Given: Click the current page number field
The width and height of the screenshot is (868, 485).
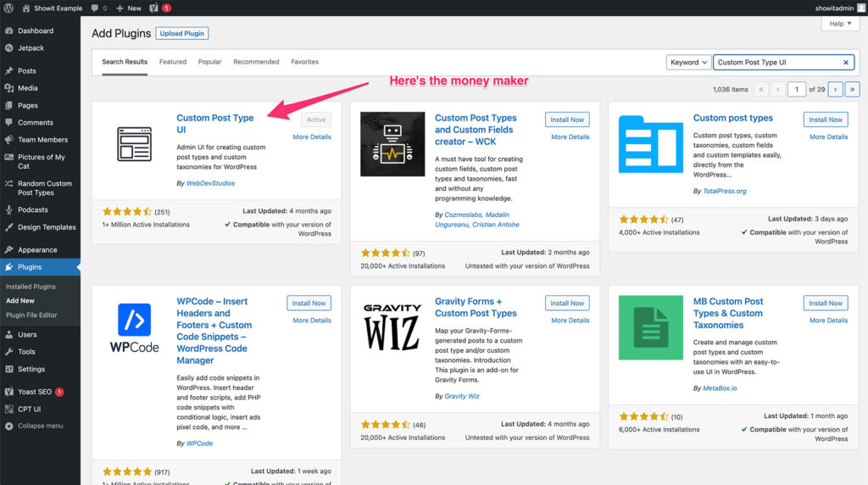Looking at the screenshot, I should (796, 89).
